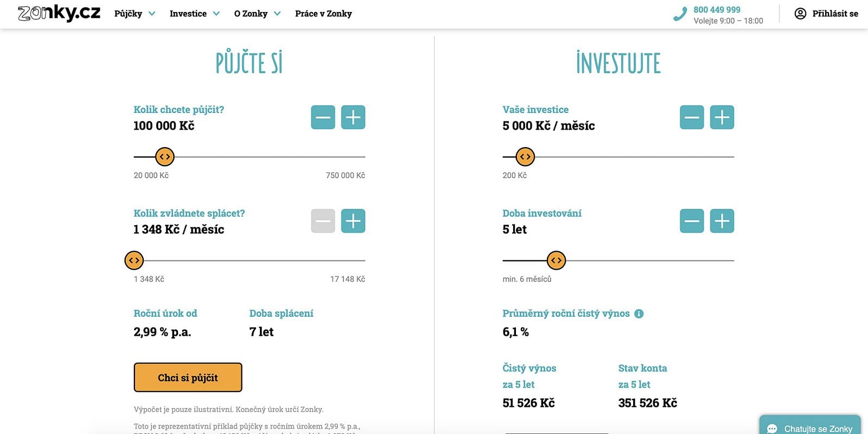Expand the Investice dropdown menu
The width and height of the screenshot is (868, 434).
pos(195,14)
